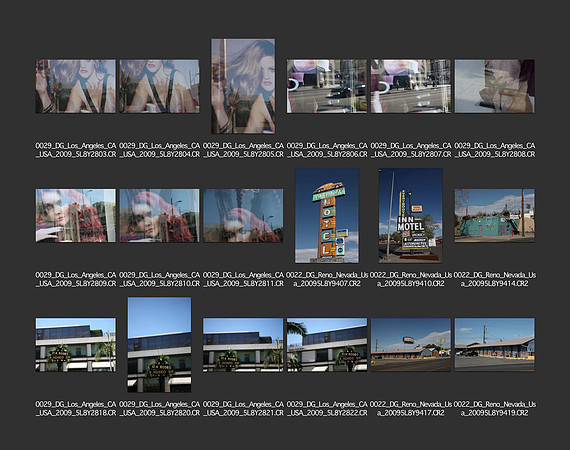The height and width of the screenshot is (450, 570).
Task: Choose pale reflection thumbnail 5L8Y2808
Action: [x=494, y=86]
